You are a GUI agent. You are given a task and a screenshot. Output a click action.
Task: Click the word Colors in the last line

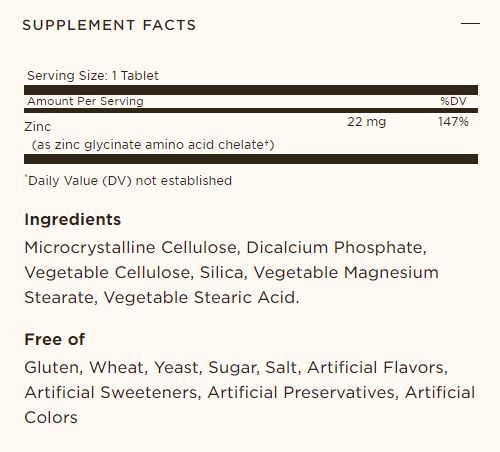point(51,417)
